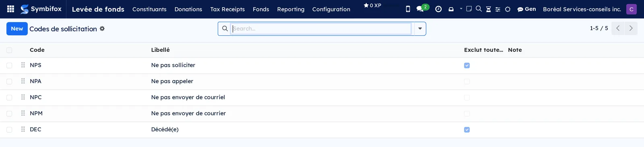Open the Fonds menu
This screenshot has width=644, height=147.
[261, 9]
